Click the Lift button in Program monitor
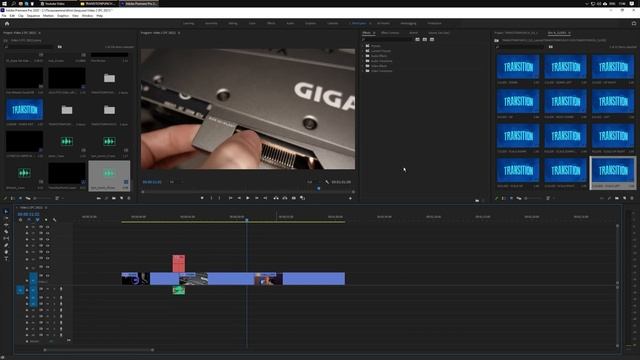640x360 pixels. tap(276, 198)
